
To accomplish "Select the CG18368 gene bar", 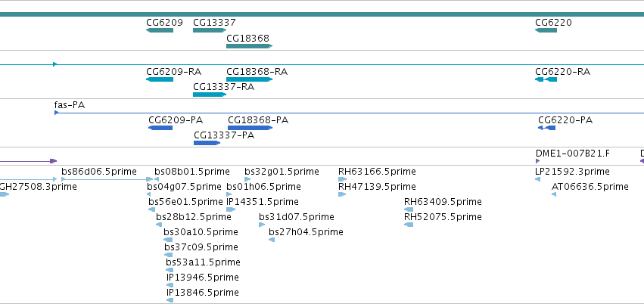I will pyautogui.click(x=249, y=46).
